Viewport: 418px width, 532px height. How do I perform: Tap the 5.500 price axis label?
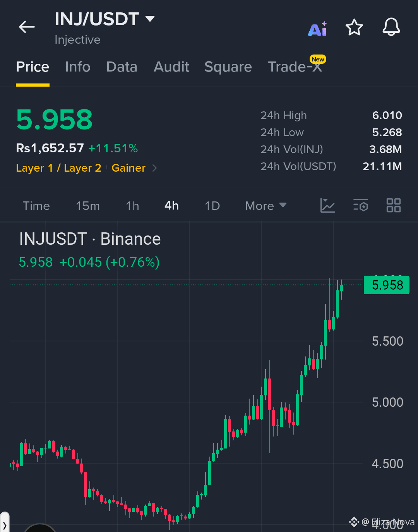(387, 341)
